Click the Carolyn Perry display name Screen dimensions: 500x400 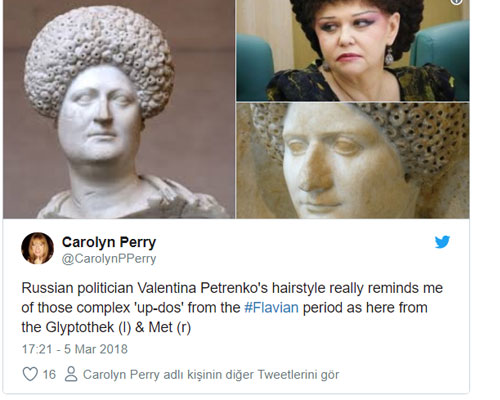pyautogui.click(x=109, y=242)
